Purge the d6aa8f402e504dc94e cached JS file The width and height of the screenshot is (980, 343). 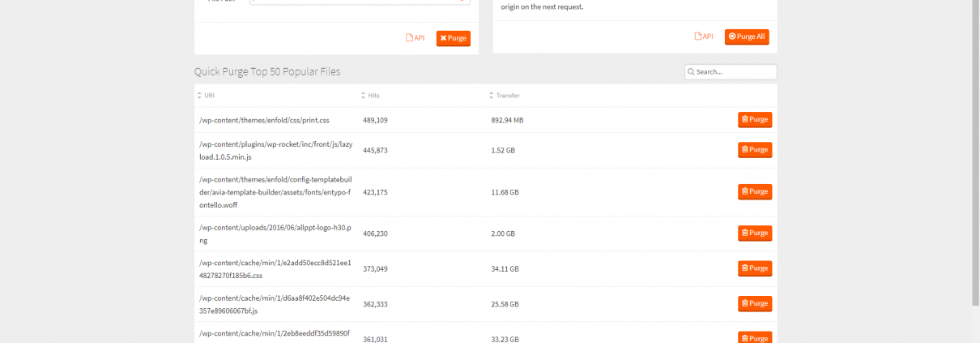[x=754, y=304]
